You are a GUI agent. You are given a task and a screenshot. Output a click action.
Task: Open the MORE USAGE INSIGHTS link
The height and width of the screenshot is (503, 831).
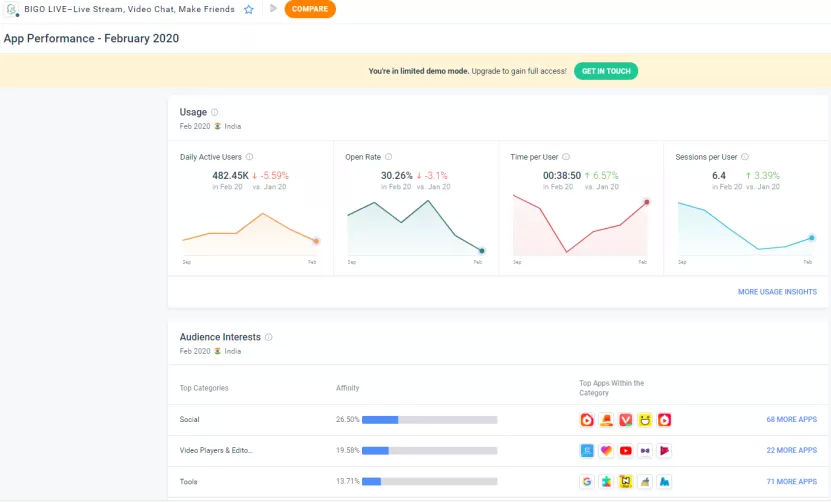777,292
